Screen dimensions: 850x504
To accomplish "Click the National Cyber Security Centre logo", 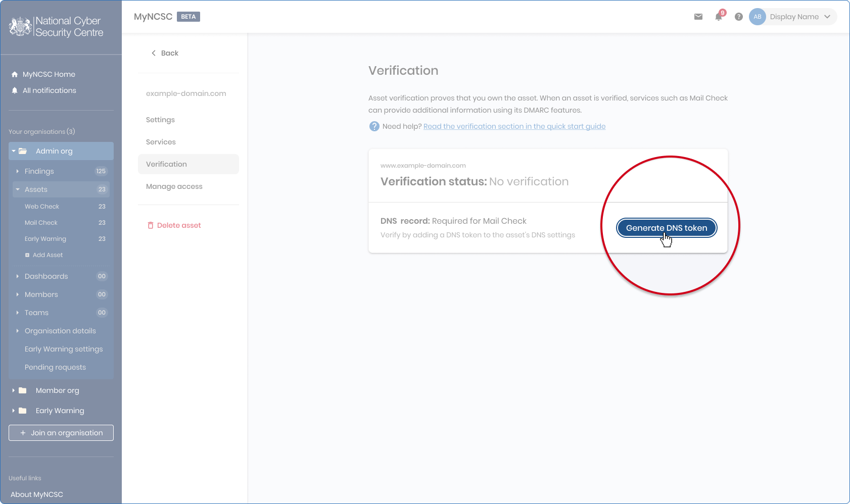I will click(56, 27).
